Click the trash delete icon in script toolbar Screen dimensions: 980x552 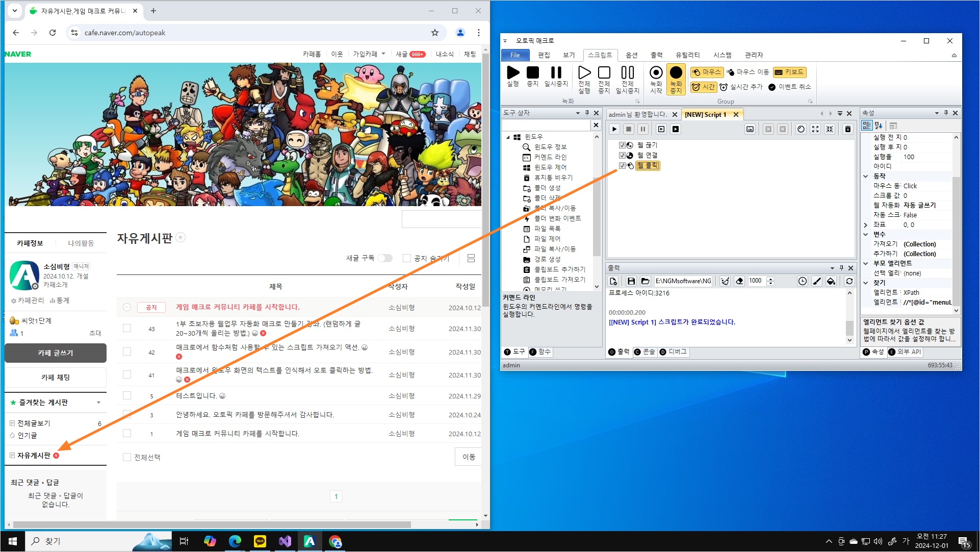coord(848,129)
